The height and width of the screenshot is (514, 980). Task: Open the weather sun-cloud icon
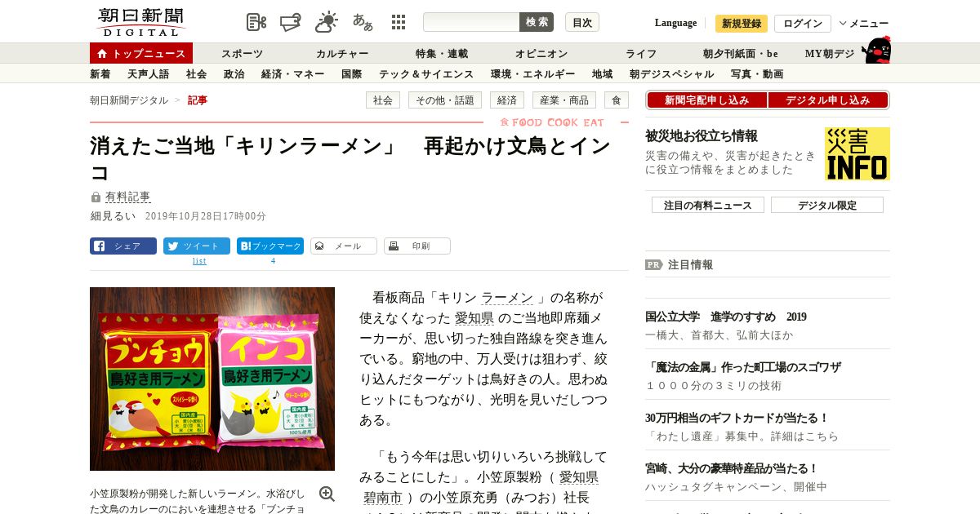[x=327, y=22]
